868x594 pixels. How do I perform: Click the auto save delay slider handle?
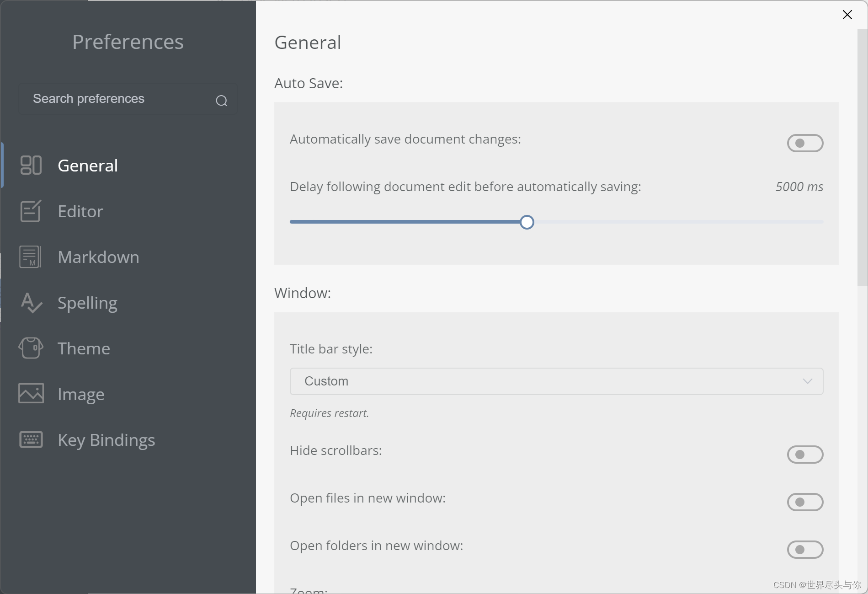tap(527, 222)
